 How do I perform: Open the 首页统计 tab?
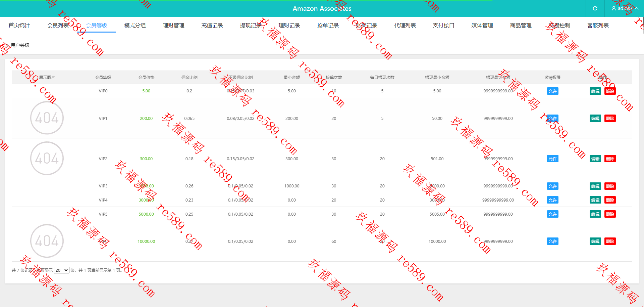coord(19,25)
